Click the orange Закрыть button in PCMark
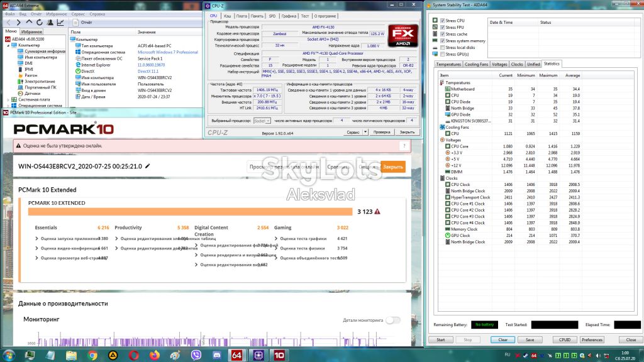Image resolution: width=644 pixels, height=362 pixels. tap(393, 167)
